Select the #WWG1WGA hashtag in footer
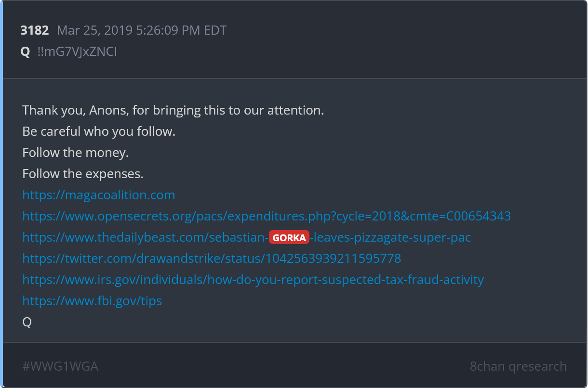The height and width of the screenshot is (388, 588). tap(60, 366)
